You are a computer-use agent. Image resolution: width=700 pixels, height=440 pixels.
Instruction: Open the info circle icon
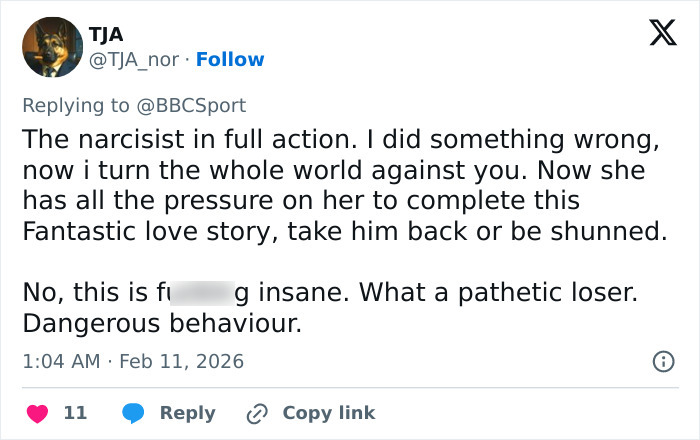(662, 361)
